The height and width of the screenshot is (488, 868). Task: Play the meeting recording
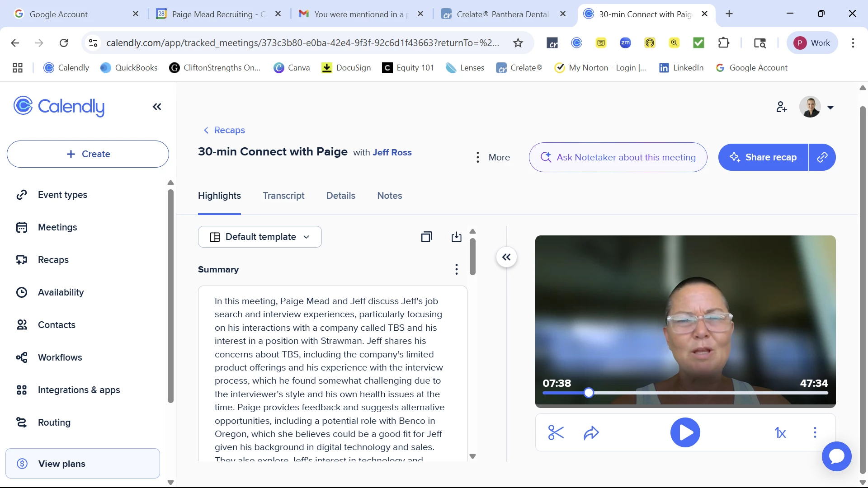click(685, 432)
